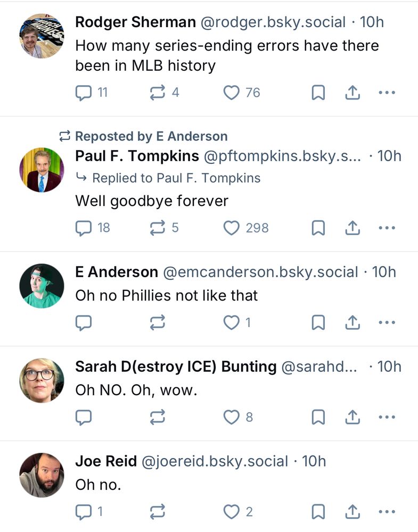418x532 pixels.
Task: Toggle the repost on Joe Reid's post
Action: [x=157, y=511]
